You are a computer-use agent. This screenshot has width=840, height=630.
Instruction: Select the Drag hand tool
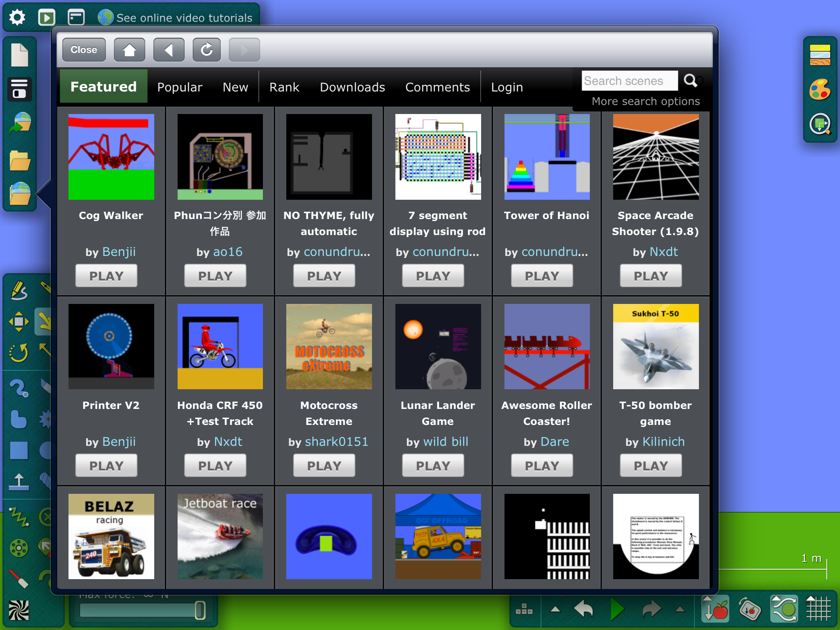(x=44, y=322)
